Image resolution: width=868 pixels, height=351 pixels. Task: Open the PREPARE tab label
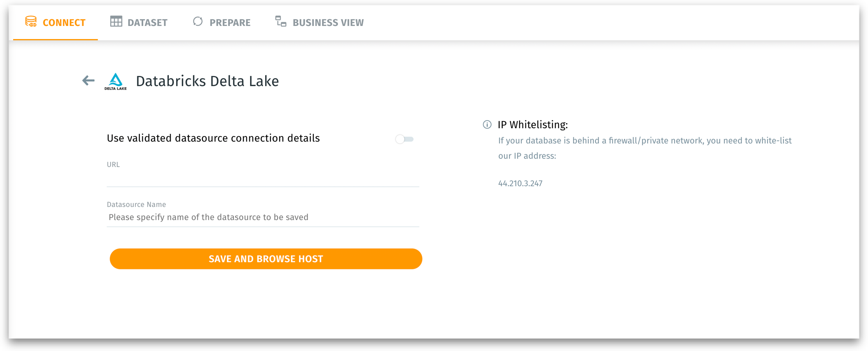tap(230, 23)
